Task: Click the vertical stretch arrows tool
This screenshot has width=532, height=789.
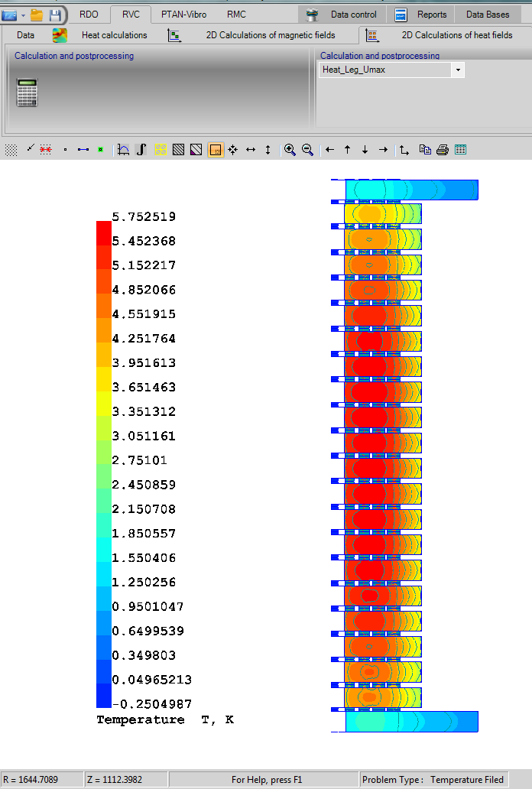Action: click(268, 149)
